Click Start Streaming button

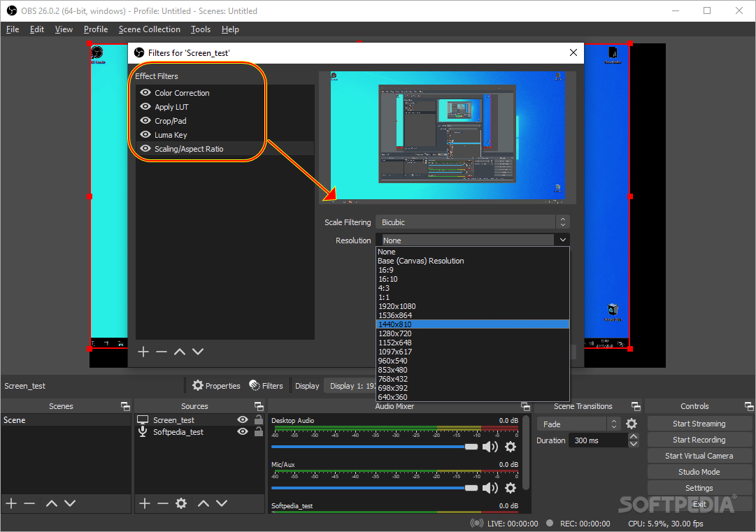point(699,424)
